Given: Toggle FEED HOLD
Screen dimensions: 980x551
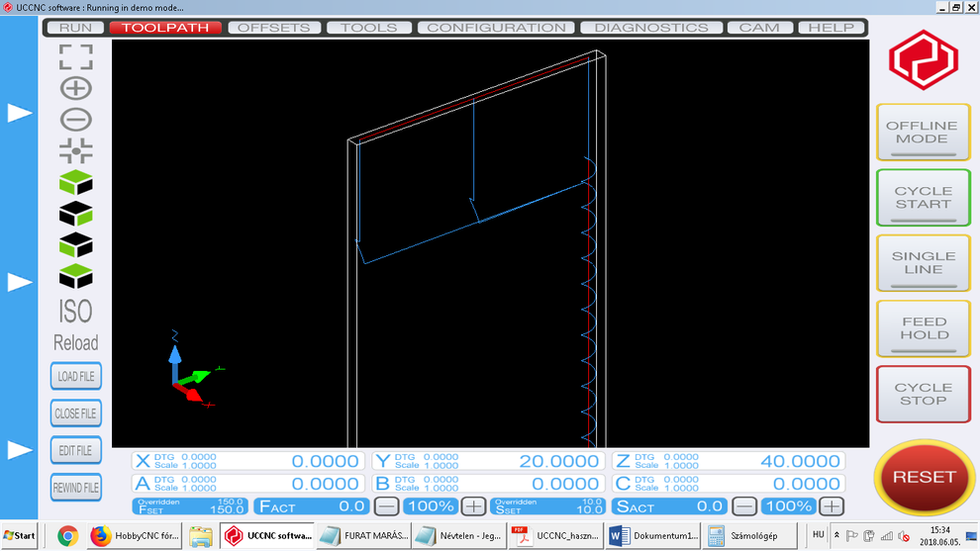Looking at the screenshot, I should coord(922,328).
